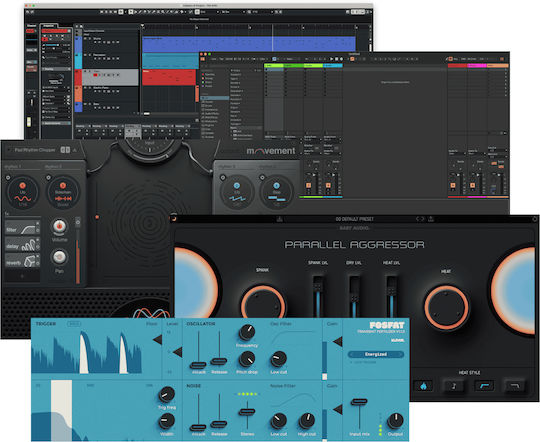Image resolution: width=540 pixels, height=442 pixels.
Task: Adjust the HEAT knob
Action: (x=446, y=307)
